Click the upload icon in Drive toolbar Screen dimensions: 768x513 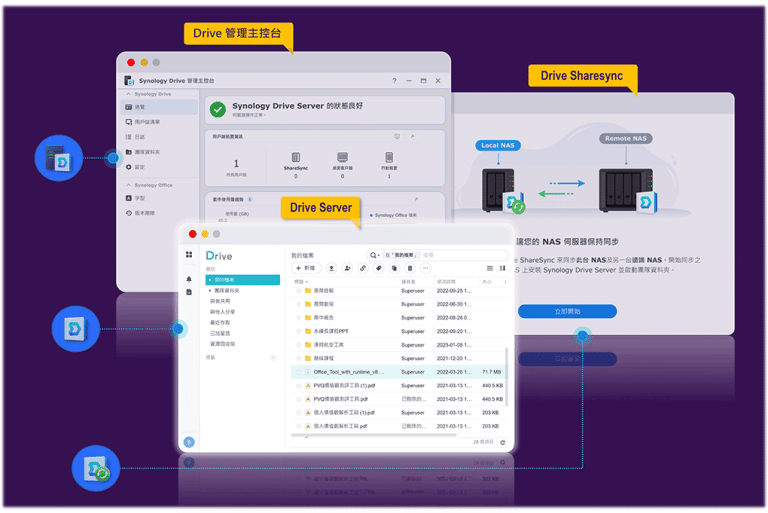[x=332, y=268]
